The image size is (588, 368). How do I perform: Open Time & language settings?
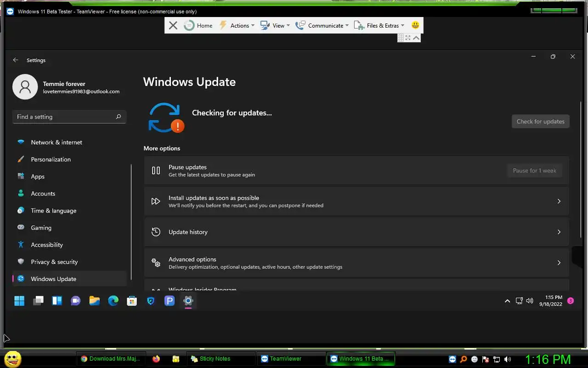pyautogui.click(x=69, y=211)
